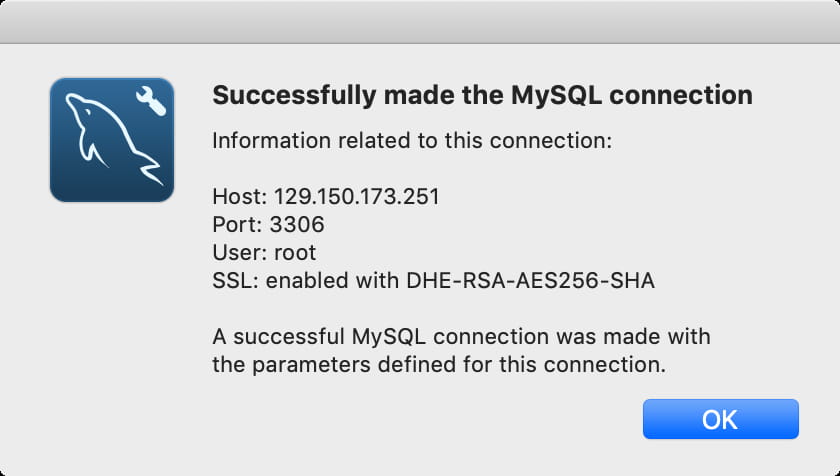This screenshot has width=840, height=476.
Task: Click the 'Successfully made the MySQL connection' heading
Action: coord(482,95)
